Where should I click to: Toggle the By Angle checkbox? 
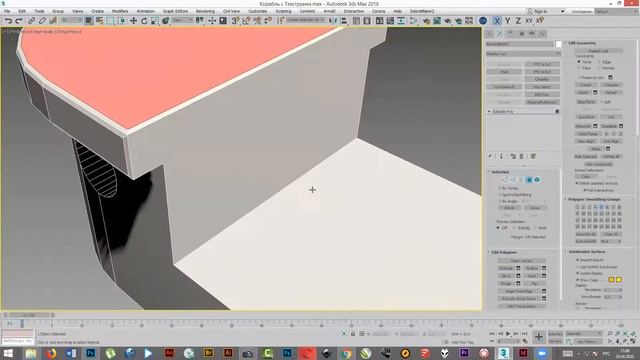pyautogui.click(x=500, y=201)
